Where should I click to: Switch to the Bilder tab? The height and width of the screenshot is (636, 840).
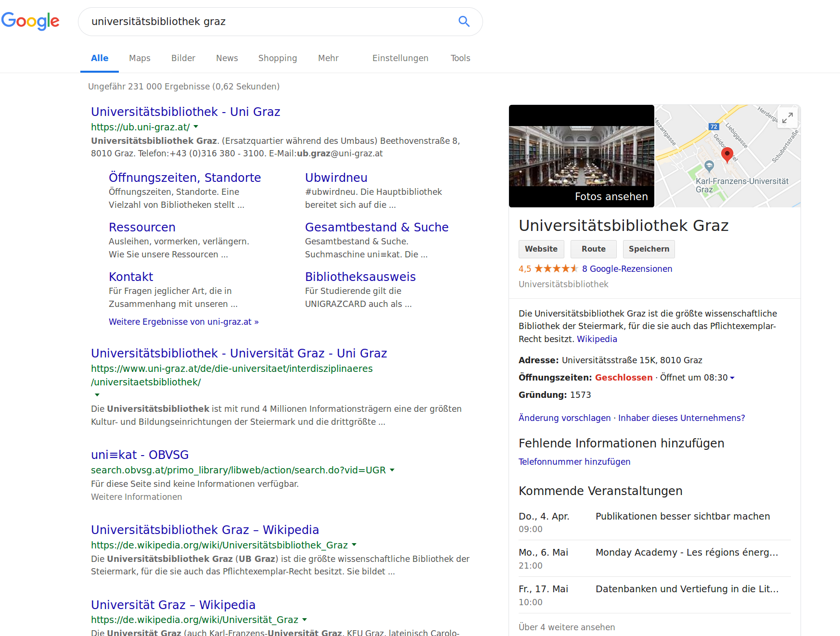pos(183,58)
